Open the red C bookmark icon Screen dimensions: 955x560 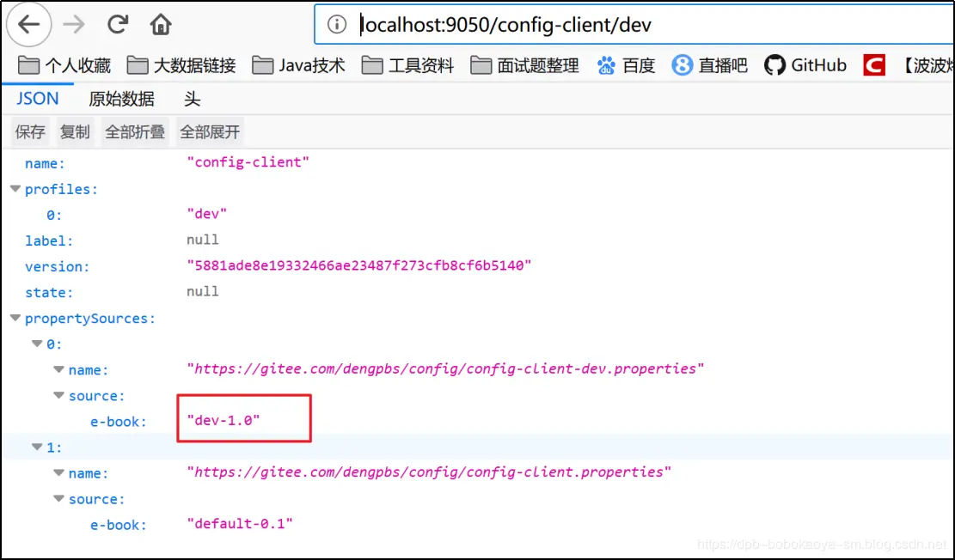(x=874, y=65)
